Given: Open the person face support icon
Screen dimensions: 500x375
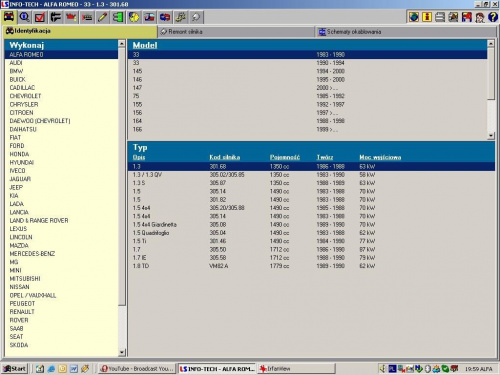Looking at the screenshot, I should click(480, 17).
